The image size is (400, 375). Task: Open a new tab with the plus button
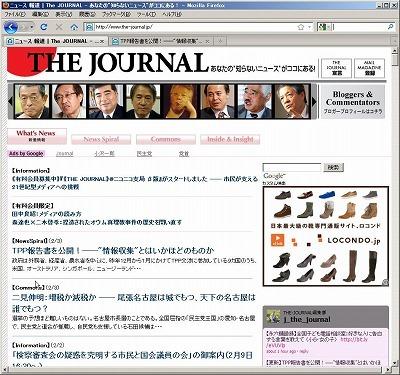tap(220, 41)
